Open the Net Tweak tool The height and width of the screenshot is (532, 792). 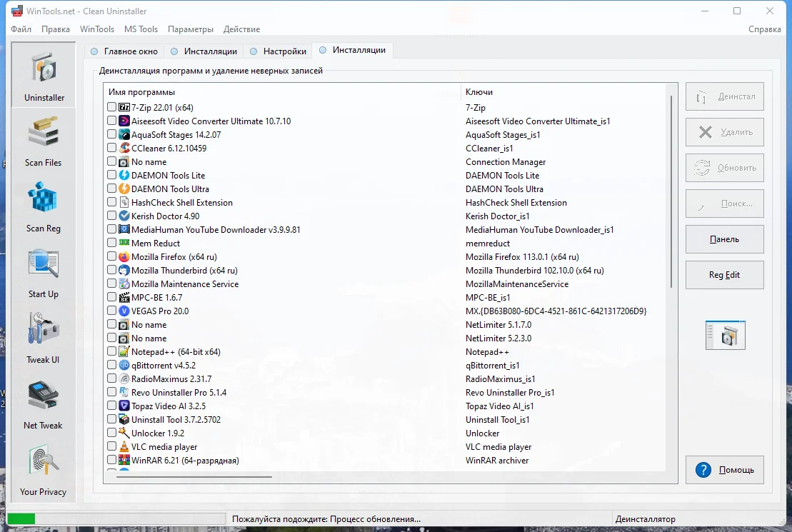(44, 403)
